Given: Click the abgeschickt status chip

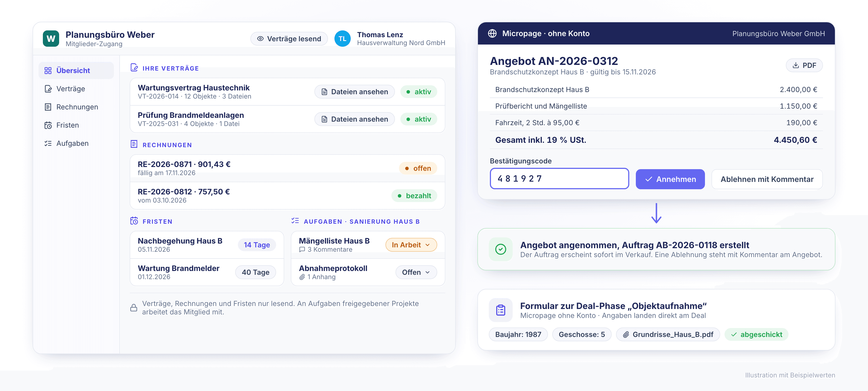Looking at the screenshot, I should [756, 334].
